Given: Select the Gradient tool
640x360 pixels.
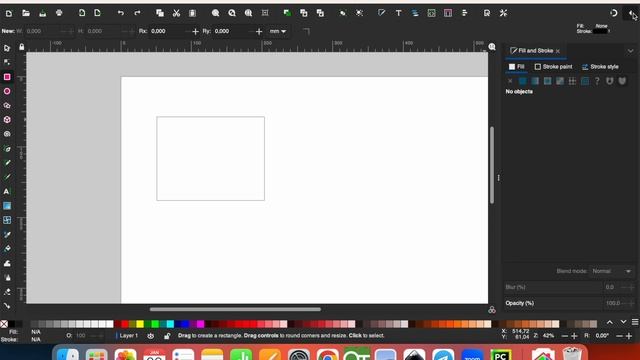Looking at the screenshot, I should tap(7, 206).
